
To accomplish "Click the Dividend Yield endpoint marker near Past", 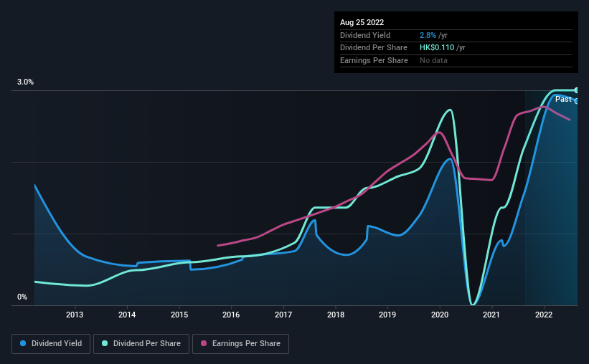I will (576, 101).
